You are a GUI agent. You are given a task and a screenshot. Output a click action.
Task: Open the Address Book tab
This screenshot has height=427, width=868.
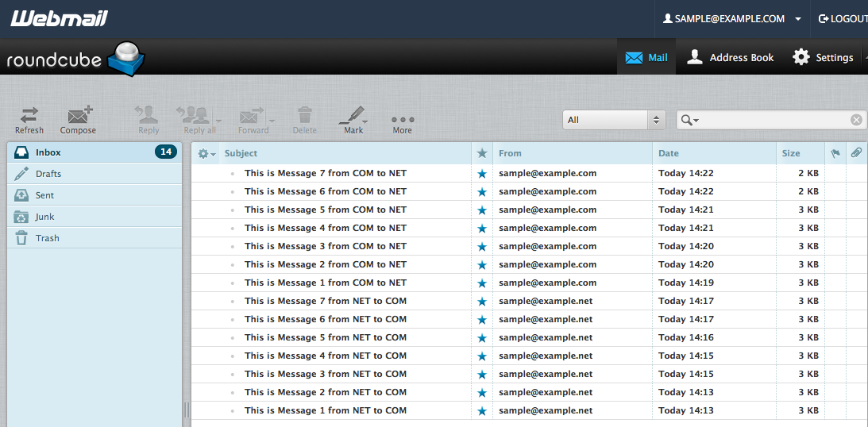(730, 57)
